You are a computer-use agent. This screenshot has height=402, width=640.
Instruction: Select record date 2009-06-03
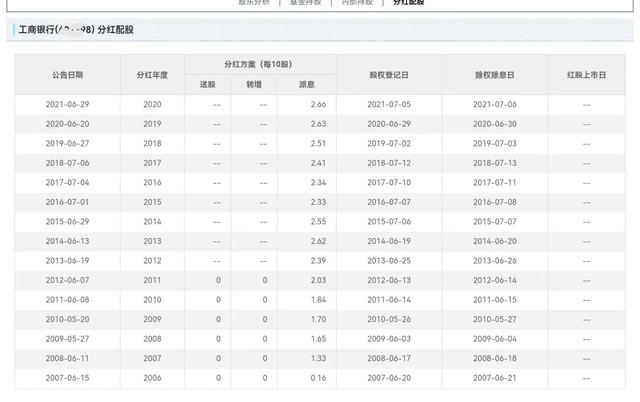point(389,339)
